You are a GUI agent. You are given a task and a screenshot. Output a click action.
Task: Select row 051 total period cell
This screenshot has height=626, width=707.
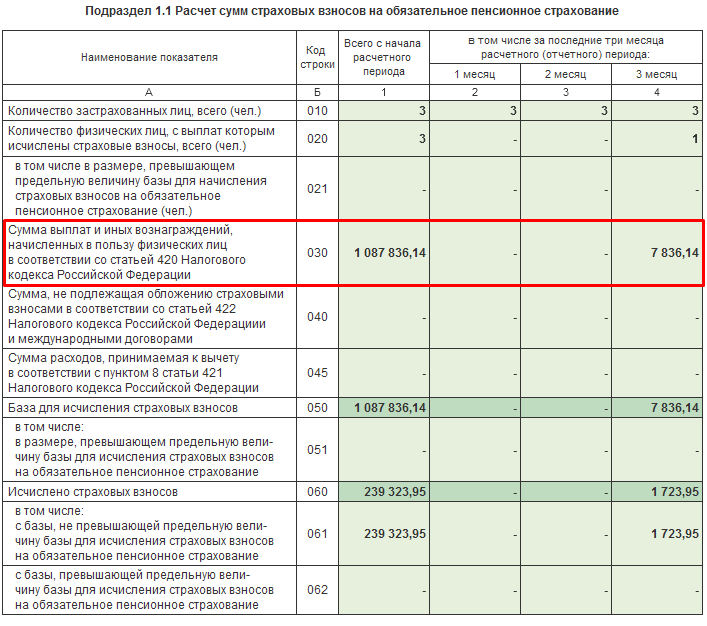[384, 450]
